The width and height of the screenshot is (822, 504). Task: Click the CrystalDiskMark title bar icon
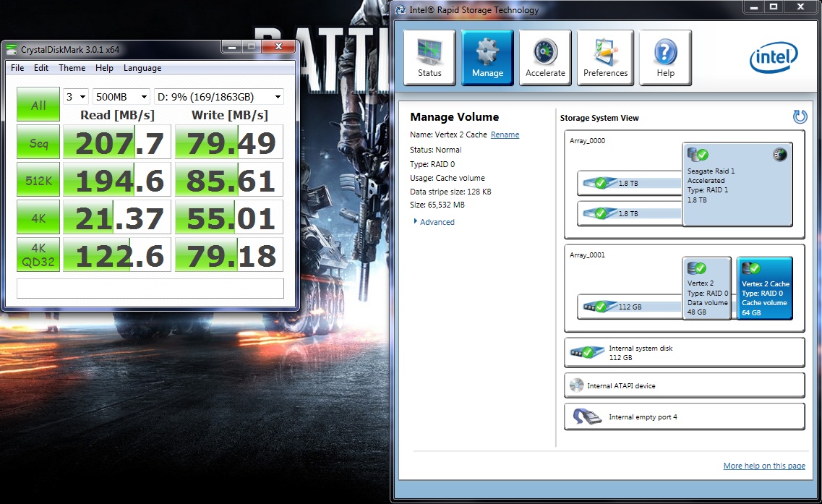point(11,50)
